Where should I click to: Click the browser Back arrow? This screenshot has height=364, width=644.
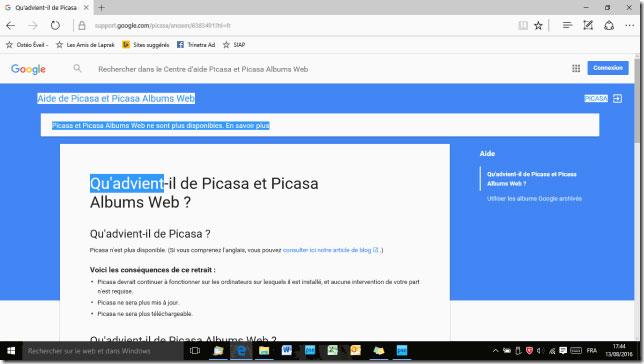[x=11, y=25]
